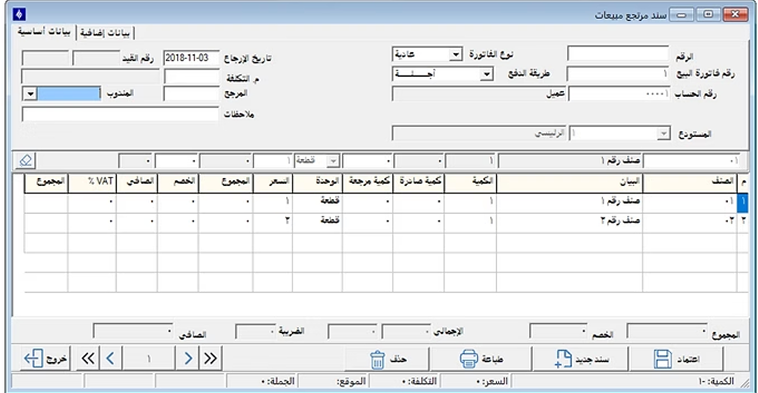
Task: Minimize the سند مرتجع مبيعات window
Action: pos(681,15)
